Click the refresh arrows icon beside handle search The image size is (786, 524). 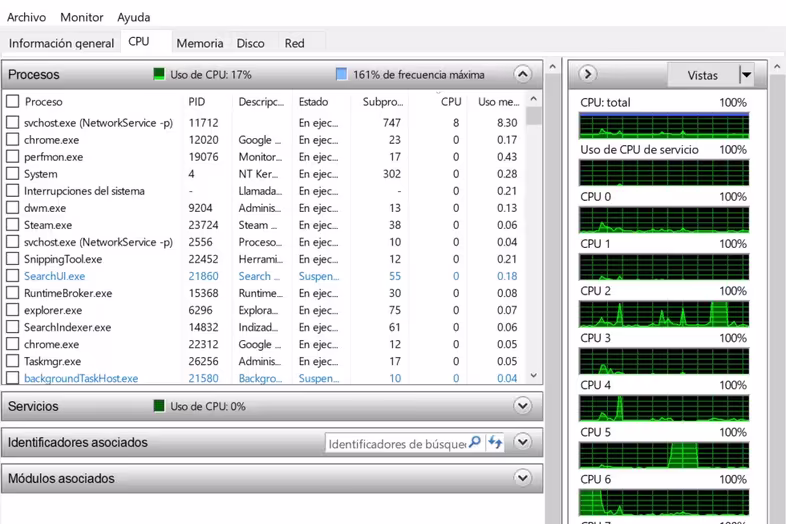click(x=495, y=442)
